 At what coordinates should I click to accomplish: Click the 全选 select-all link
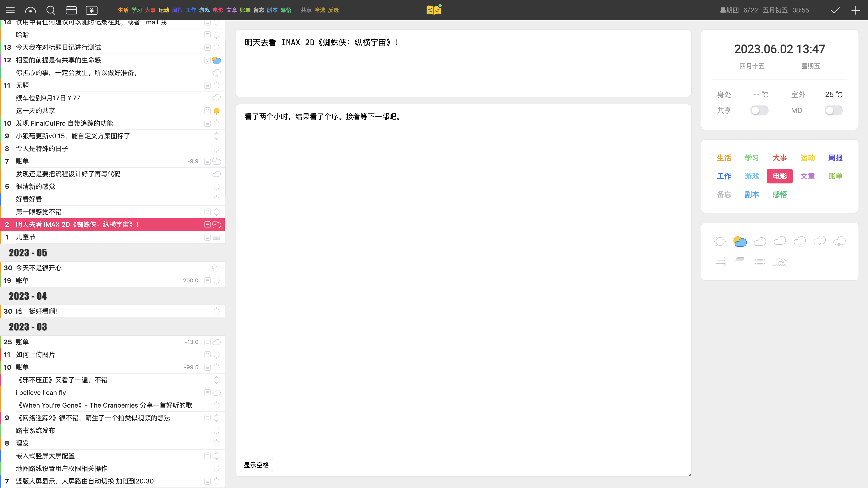[320, 10]
